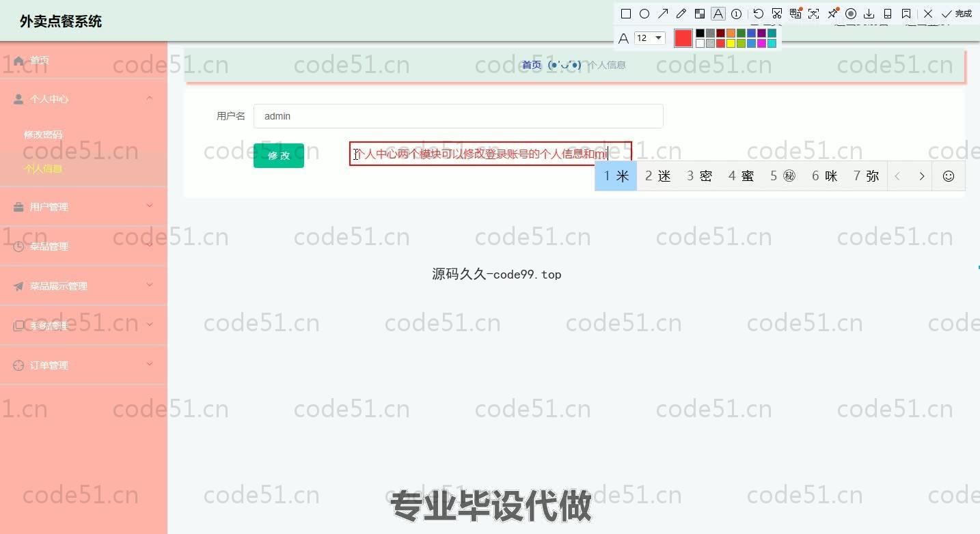Expand the 订单管理 chevron
The height and width of the screenshot is (534, 980).
click(x=150, y=364)
